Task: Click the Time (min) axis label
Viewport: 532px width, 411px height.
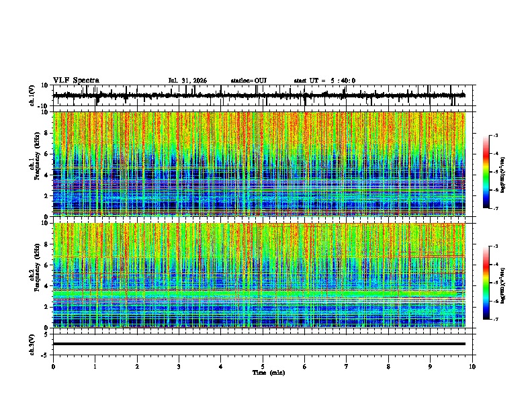Action: coord(269,373)
